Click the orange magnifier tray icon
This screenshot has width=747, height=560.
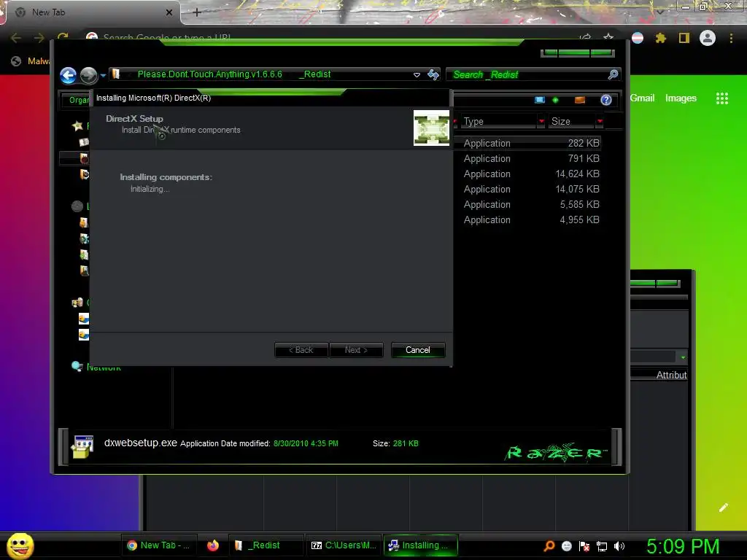pos(549,545)
